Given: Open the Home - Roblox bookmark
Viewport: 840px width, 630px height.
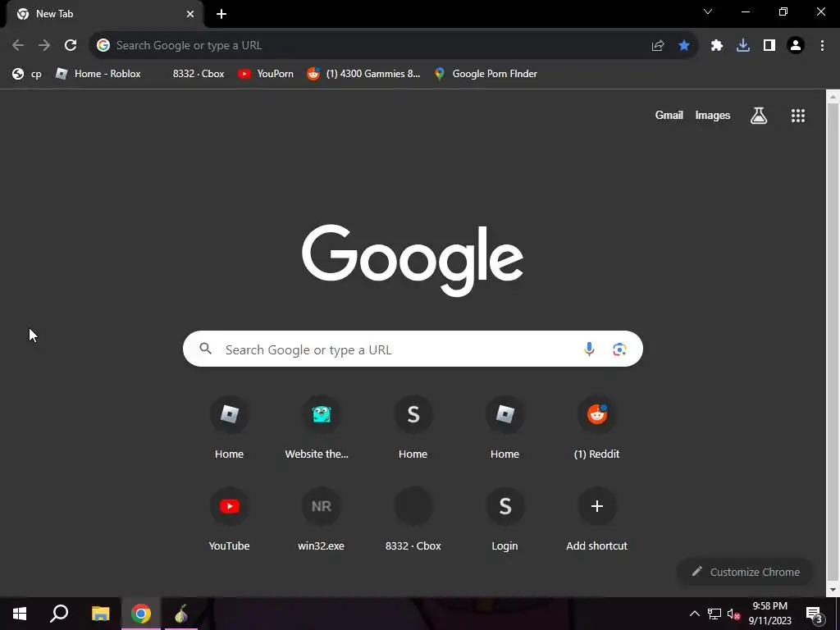Looking at the screenshot, I should click(x=98, y=74).
